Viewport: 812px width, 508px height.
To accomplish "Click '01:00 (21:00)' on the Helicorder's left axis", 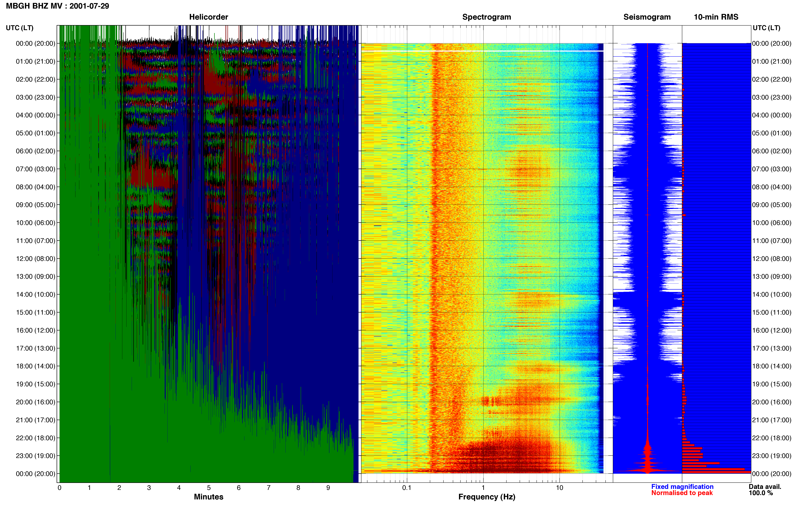I will 36,61.
